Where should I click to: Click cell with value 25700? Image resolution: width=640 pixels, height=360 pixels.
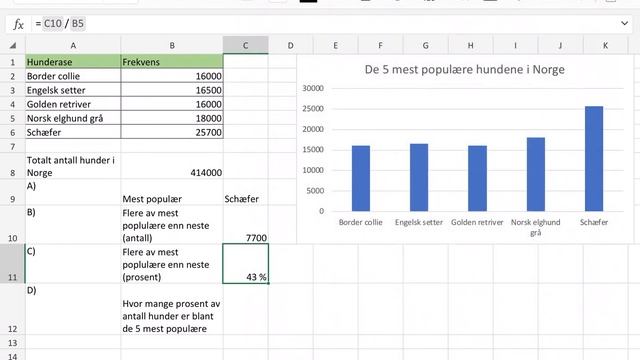coord(172,132)
